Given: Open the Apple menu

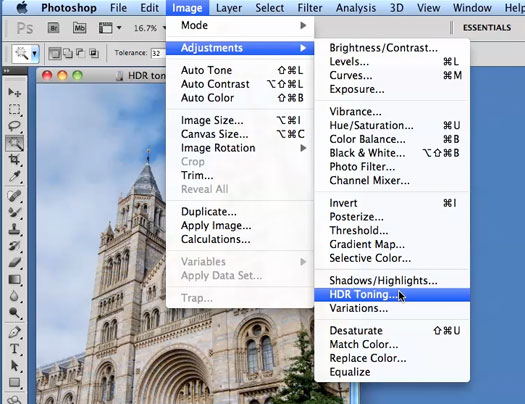Looking at the screenshot, I should (22, 7).
